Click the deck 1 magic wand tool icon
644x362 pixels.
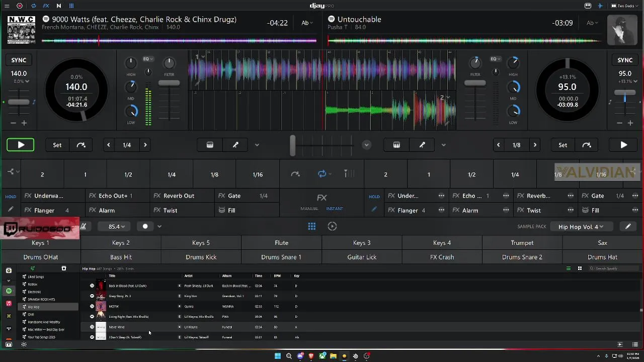point(235,145)
